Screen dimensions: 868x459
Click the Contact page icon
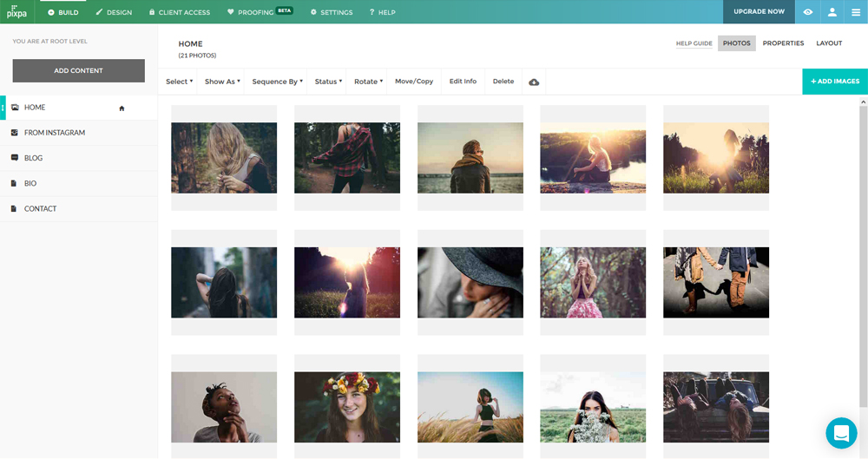[x=14, y=209]
